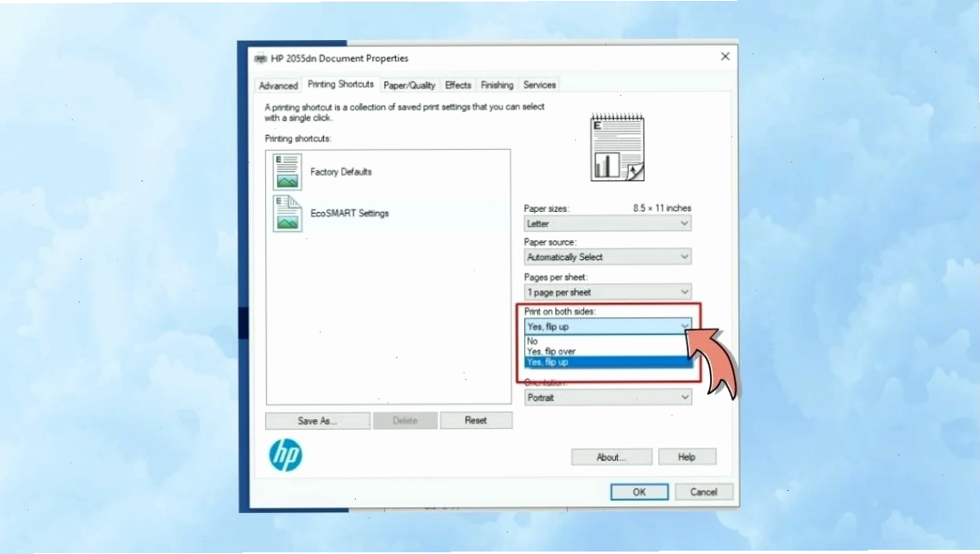Screen dimensions: 980x554
Task: Click the page layout preview image
Action: (x=618, y=147)
